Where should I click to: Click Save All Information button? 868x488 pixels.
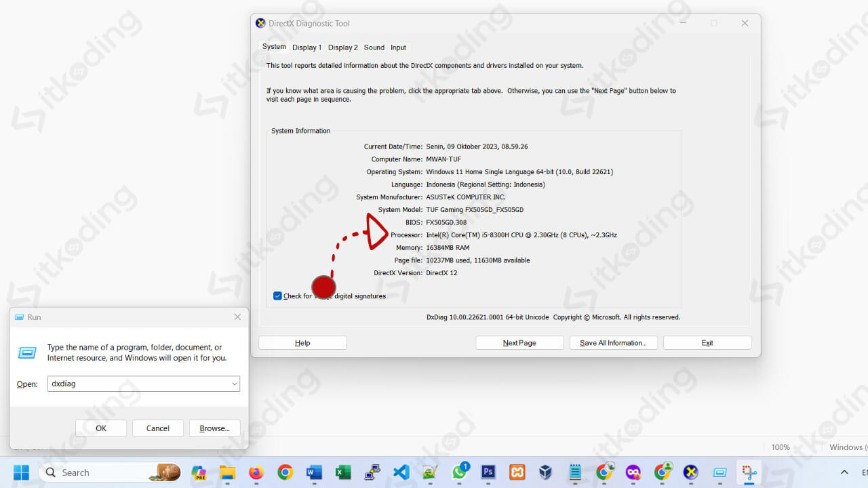pos(613,343)
